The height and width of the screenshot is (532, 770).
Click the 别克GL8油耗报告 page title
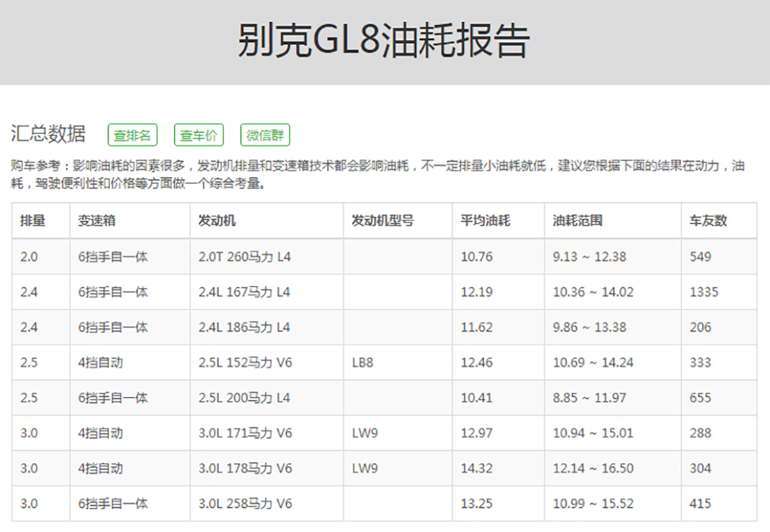pyautogui.click(x=384, y=41)
